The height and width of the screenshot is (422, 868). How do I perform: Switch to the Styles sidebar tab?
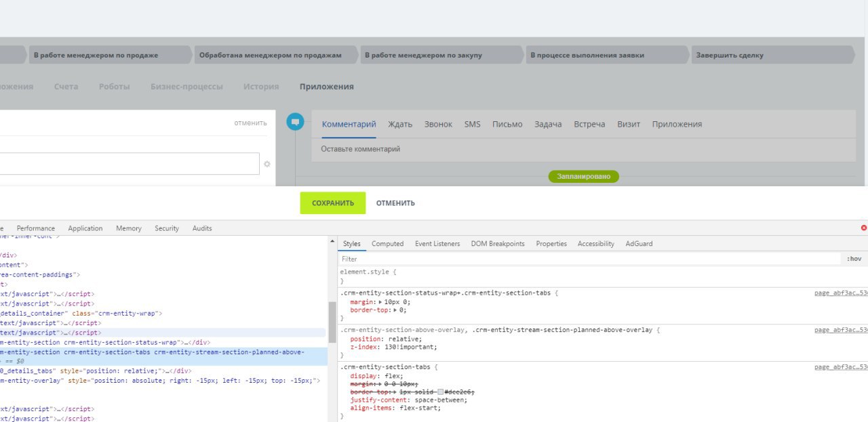pyautogui.click(x=352, y=244)
